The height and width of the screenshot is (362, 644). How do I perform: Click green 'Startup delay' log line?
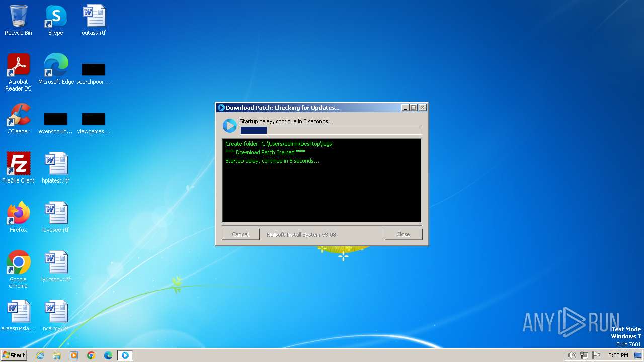coord(272,161)
